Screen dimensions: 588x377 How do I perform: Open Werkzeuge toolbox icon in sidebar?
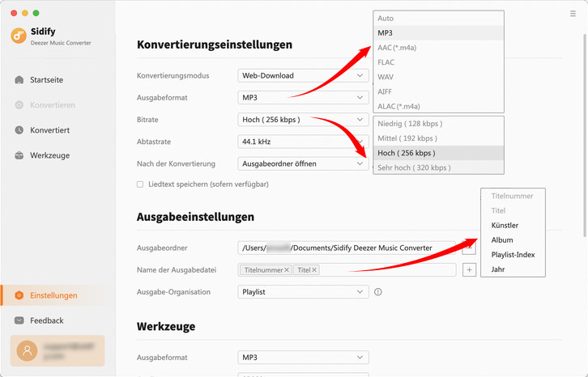[x=19, y=155]
